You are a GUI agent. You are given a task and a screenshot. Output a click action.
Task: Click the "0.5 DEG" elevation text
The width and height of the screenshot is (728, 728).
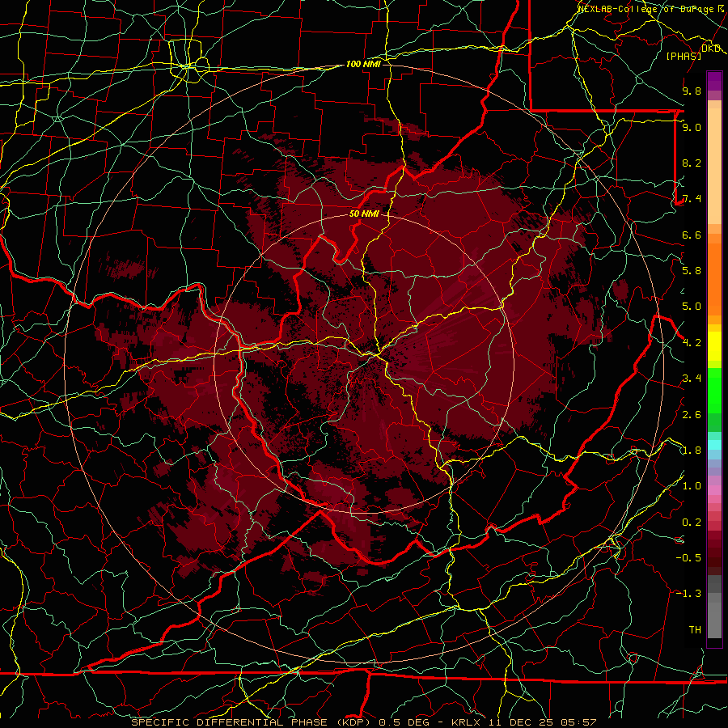[404, 722]
